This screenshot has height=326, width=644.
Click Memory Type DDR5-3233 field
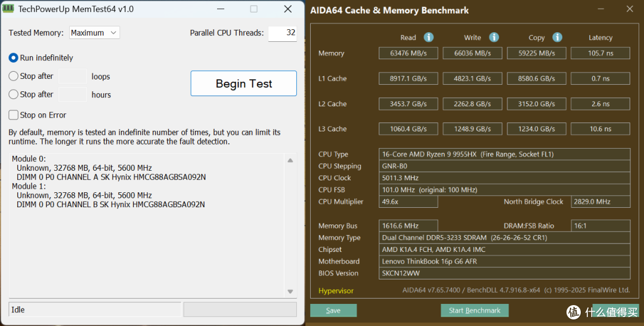(x=504, y=238)
